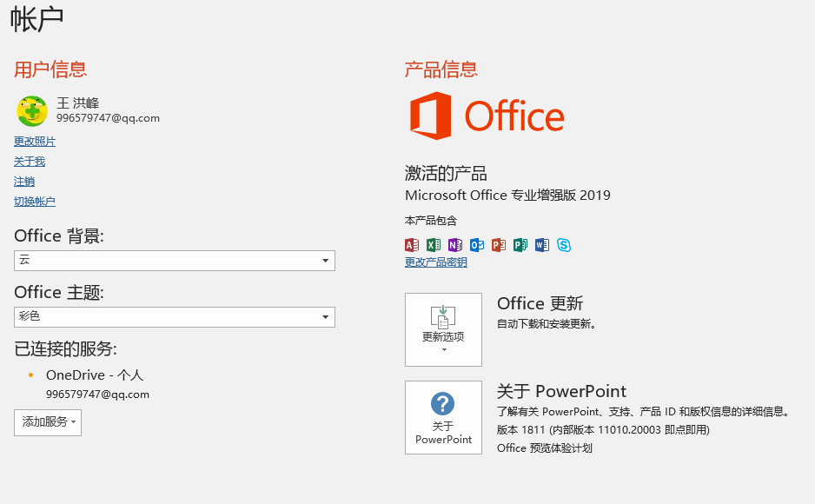The height and width of the screenshot is (504, 815).
Task: Click the OneNote product icon
Action: point(455,245)
